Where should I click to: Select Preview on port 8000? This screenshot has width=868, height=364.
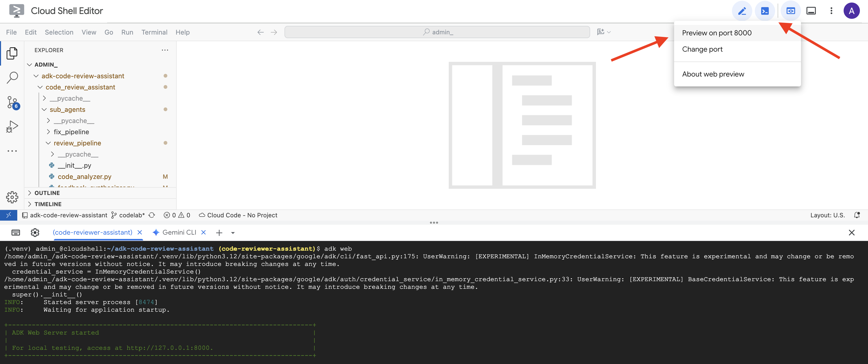tap(716, 33)
